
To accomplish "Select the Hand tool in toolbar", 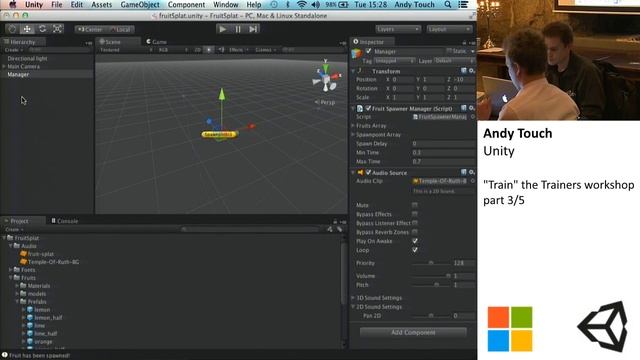I will point(12,29).
